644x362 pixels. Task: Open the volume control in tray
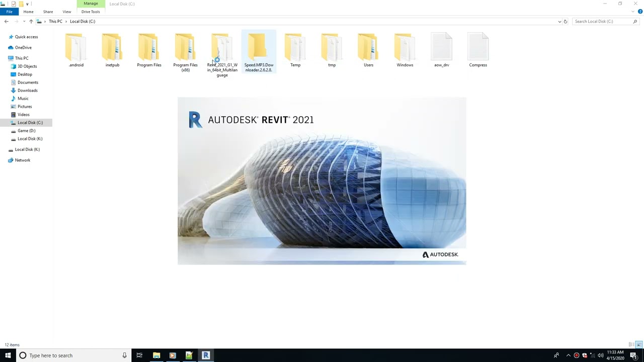pos(600,355)
